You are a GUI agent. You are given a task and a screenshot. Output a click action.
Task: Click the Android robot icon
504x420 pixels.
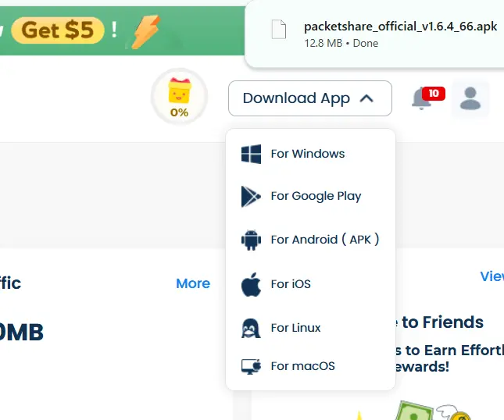[251, 240]
